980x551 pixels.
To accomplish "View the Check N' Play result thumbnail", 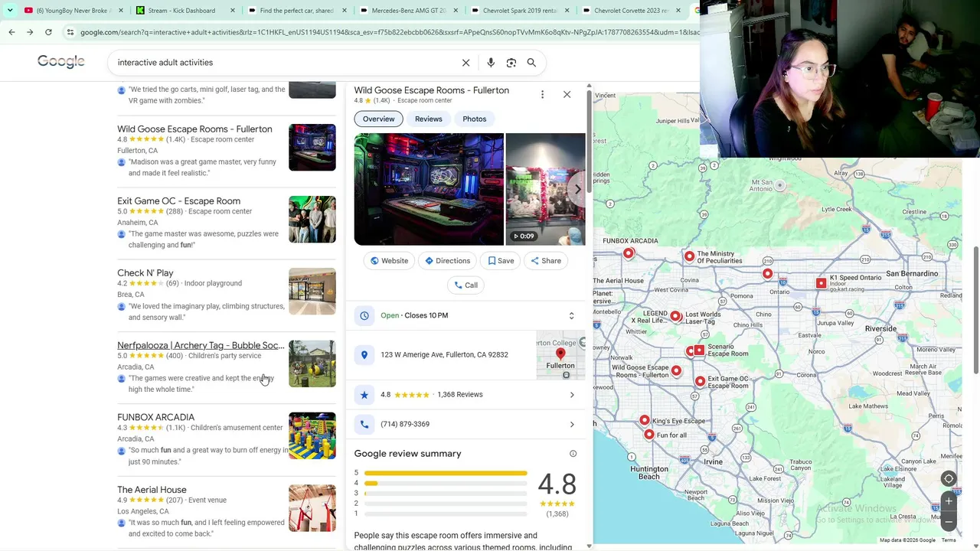I will click(312, 292).
